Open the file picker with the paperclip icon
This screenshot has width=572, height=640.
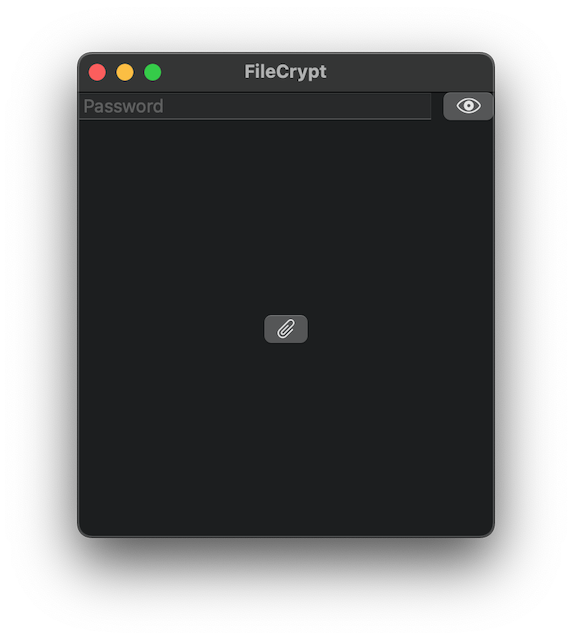coord(286,329)
